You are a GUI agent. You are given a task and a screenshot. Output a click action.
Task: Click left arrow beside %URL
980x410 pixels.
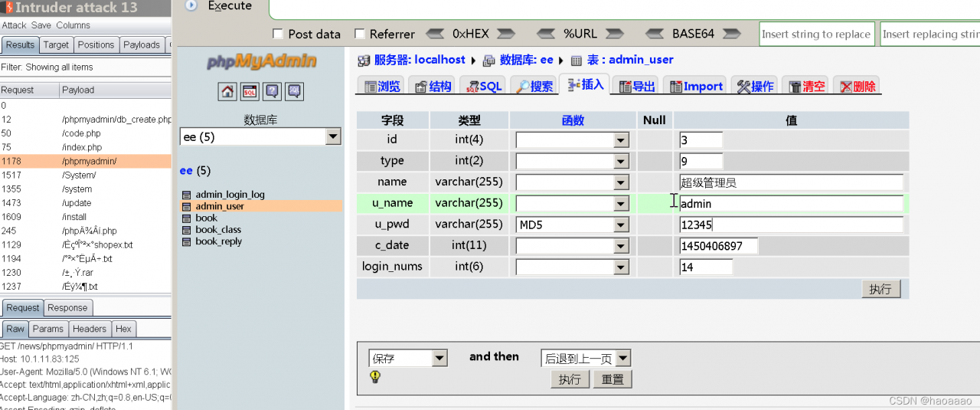546,34
